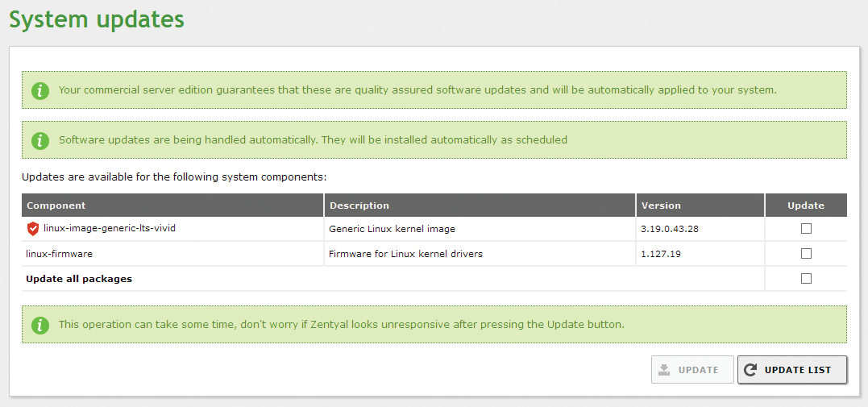
Task: Click the Version column header
Action: [661, 206]
